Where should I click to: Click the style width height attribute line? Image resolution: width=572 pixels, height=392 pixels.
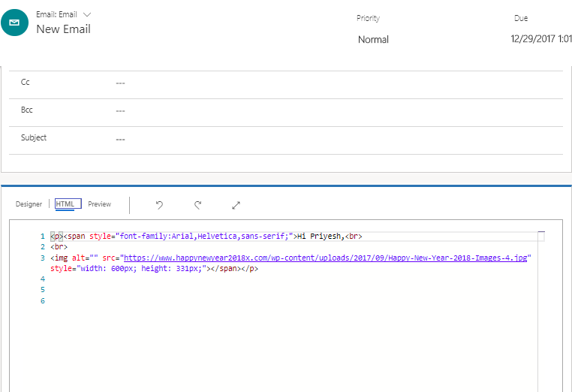pyautogui.click(x=155, y=269)
